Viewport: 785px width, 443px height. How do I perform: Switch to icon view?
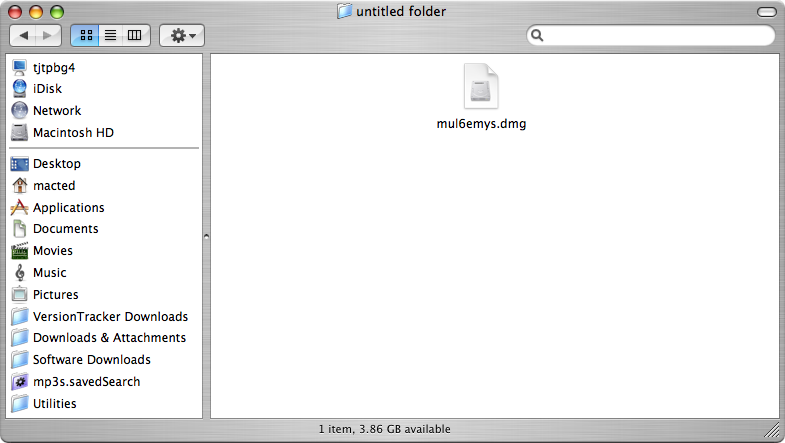[x=86, y=35]
